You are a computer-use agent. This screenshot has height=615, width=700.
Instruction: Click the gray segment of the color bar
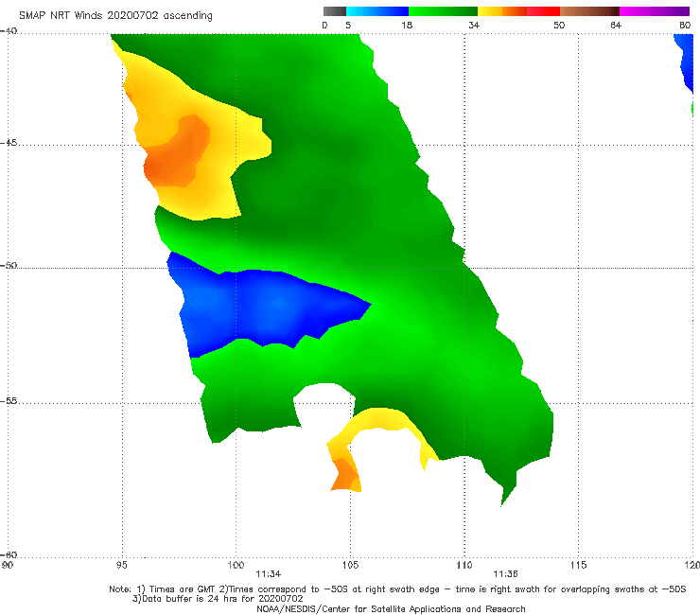click(x=335, y=11)
